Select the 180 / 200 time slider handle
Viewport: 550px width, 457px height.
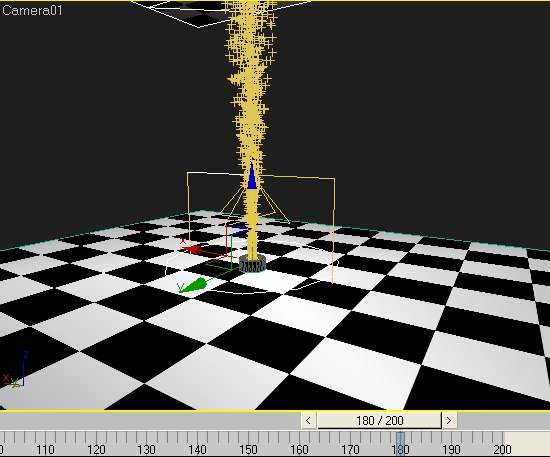click(379, 420)
